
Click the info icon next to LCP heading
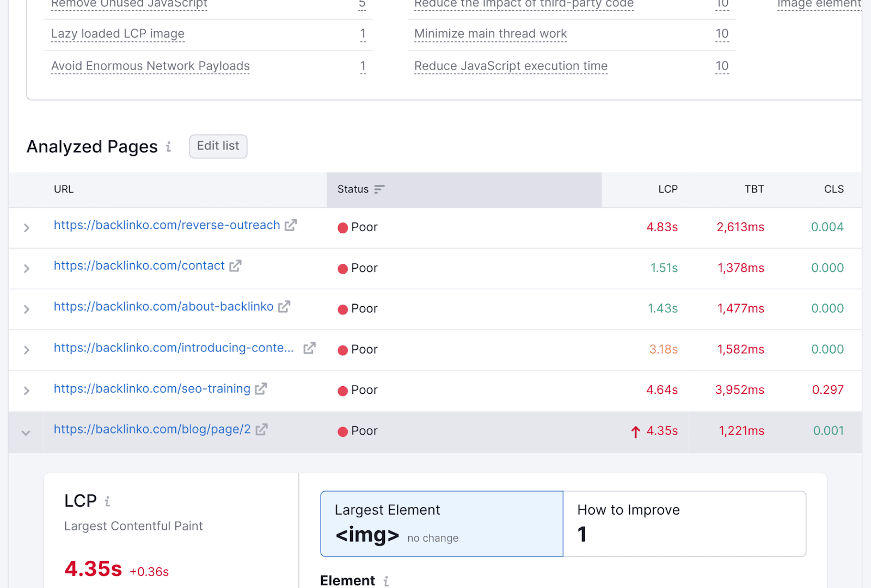[107, 502]
